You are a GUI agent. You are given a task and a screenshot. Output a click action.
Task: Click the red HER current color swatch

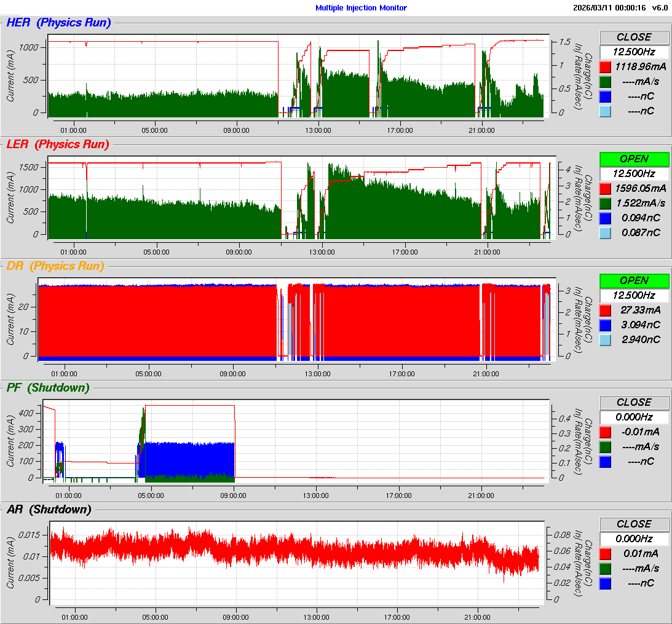point(606,66)
